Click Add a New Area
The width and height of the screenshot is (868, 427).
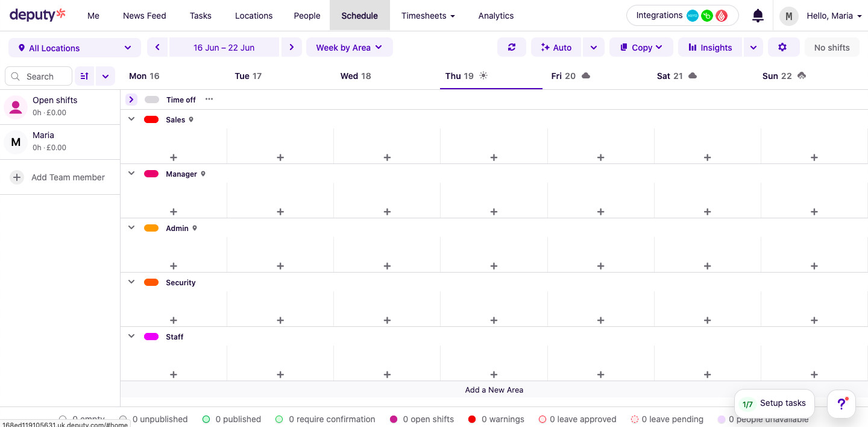click(x=494, y=390)
